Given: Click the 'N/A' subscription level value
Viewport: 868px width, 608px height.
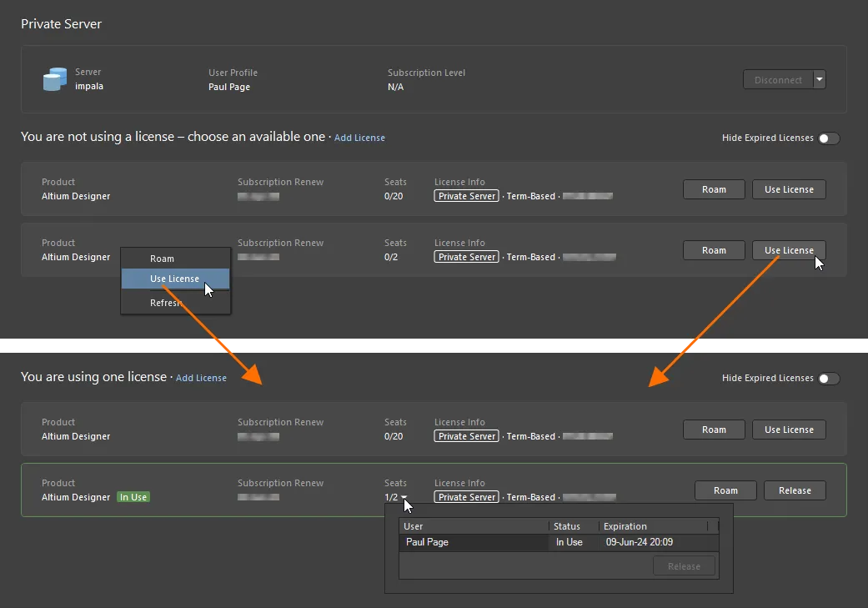Looking at the screenshot, I should click(x=395, y=87).
